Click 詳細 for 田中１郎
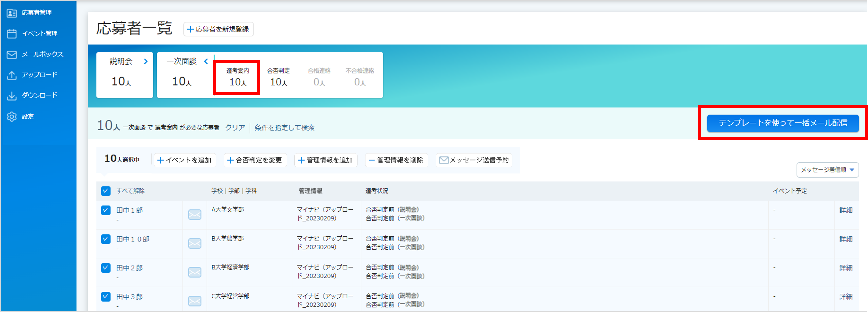The image size is (868, 312). pyautogui.click(x=846, y=210)
